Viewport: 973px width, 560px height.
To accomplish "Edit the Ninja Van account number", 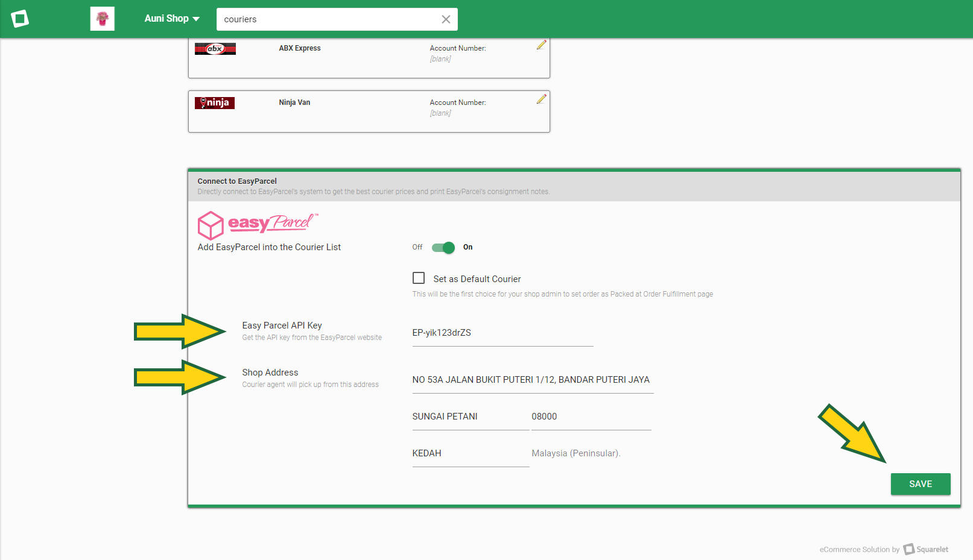I will (x=542, y=99).
